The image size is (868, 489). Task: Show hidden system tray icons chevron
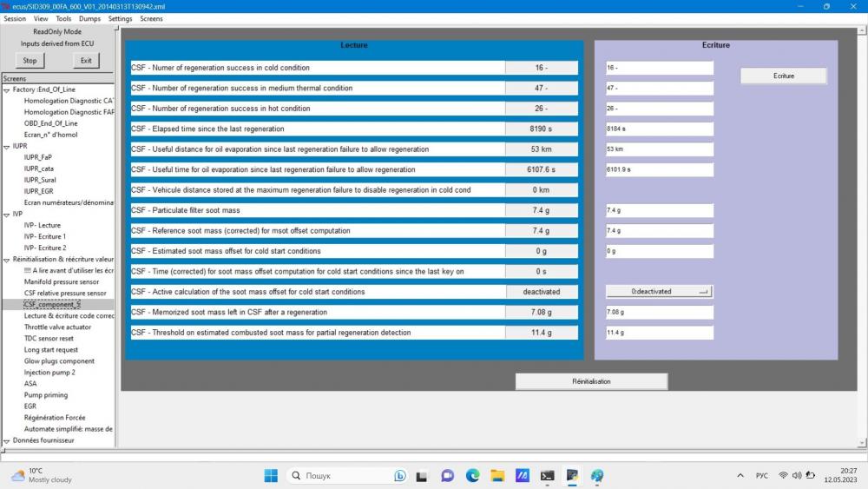point(740,475)
